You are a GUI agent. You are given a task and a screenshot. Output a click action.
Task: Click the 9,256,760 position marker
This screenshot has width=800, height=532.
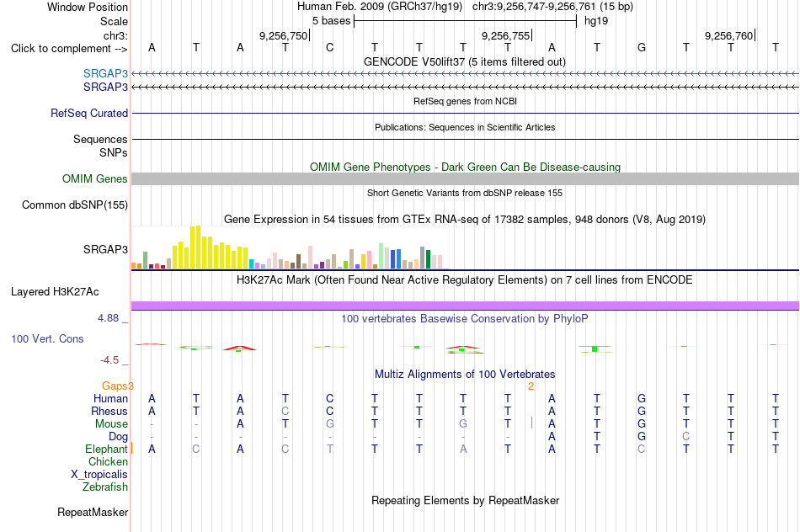pyautogui.click(x=728, y=35)
